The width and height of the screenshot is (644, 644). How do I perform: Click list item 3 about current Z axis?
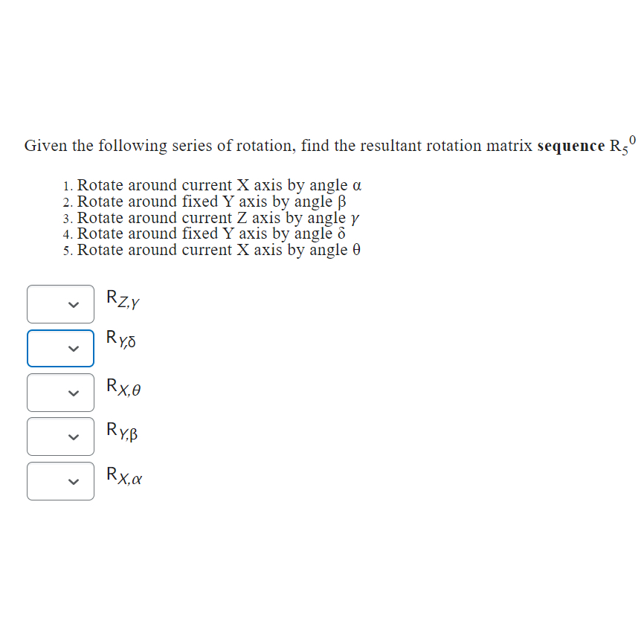[215, 218]
